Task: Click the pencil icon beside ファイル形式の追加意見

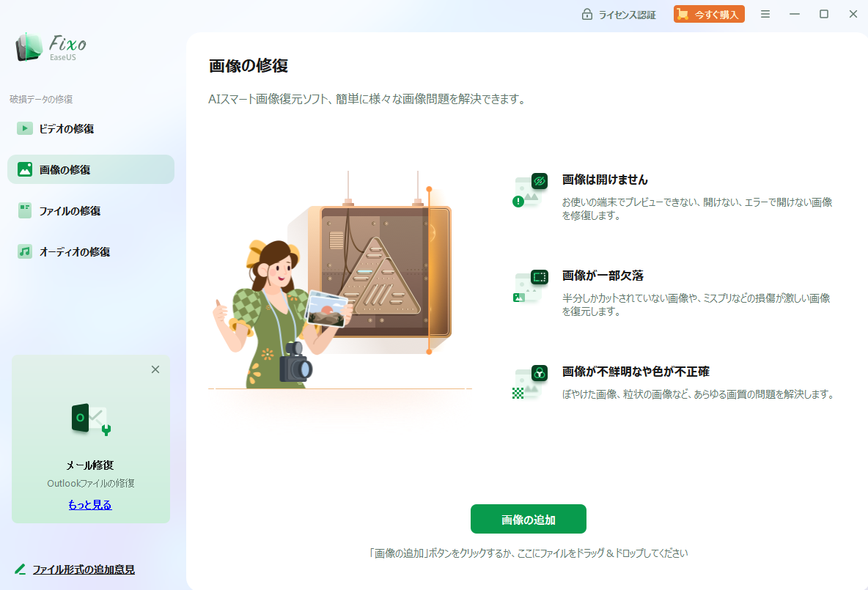Action: (x=19, y=569)
